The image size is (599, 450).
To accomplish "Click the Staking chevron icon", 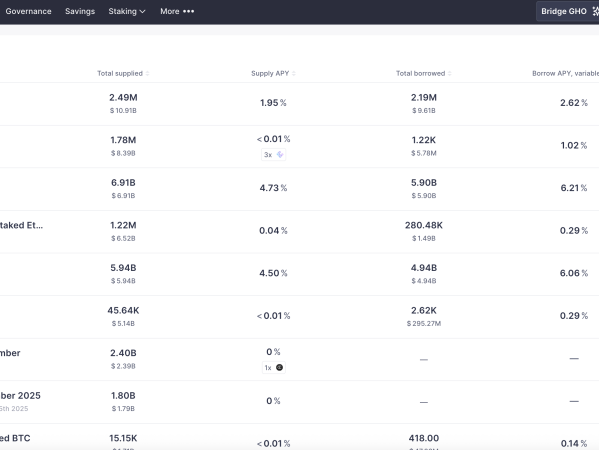I will coord(142,12).
